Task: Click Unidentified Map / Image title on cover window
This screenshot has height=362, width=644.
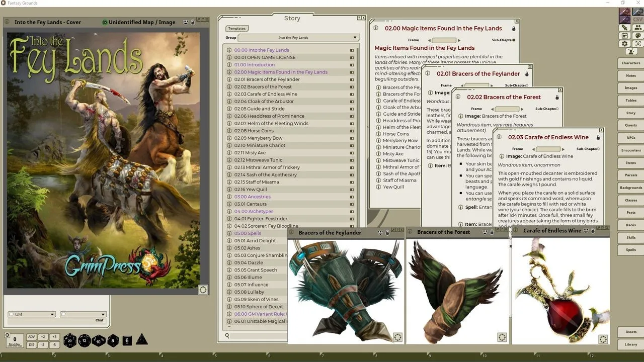Action: tap(142, 22)
